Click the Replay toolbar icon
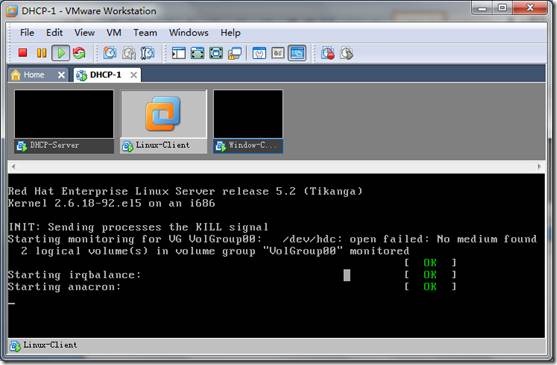The height and width of the screenshot is (365, 557). pos(347,53)
